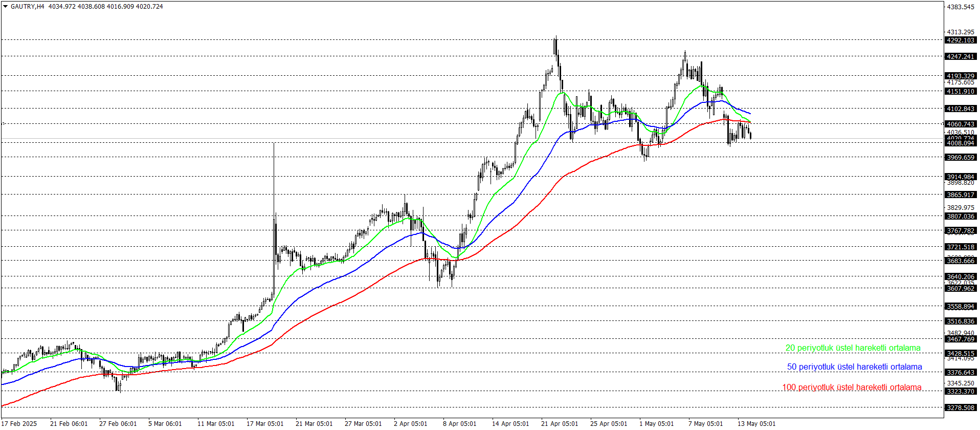Click the 3428.515 price level label
This screenshot has height=430, width=980.
961,354
